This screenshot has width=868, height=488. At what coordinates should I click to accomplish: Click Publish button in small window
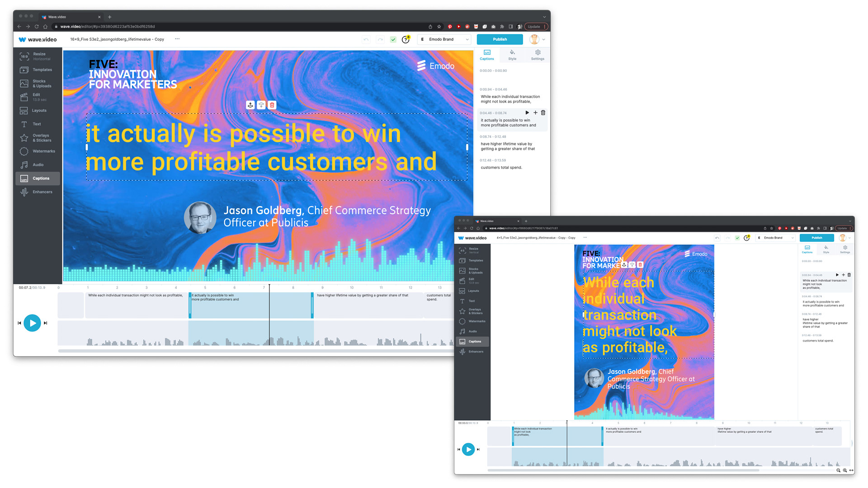pos(817,238)
